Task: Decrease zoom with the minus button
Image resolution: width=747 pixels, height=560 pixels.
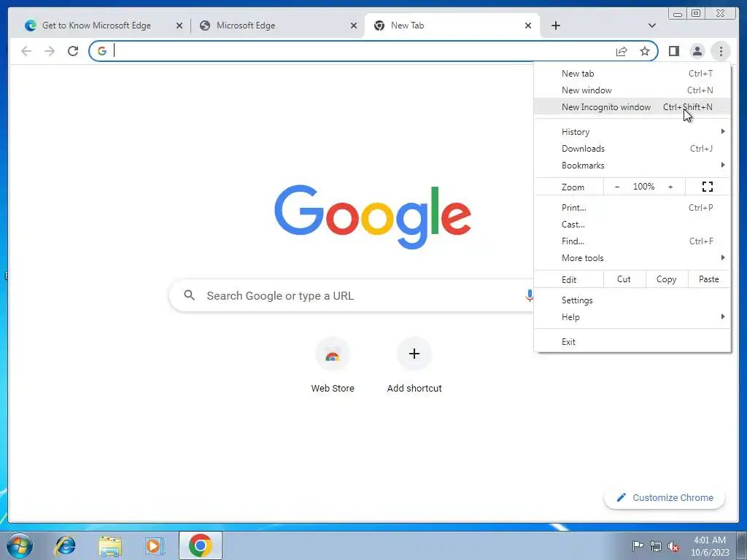Action: (617, 187)
